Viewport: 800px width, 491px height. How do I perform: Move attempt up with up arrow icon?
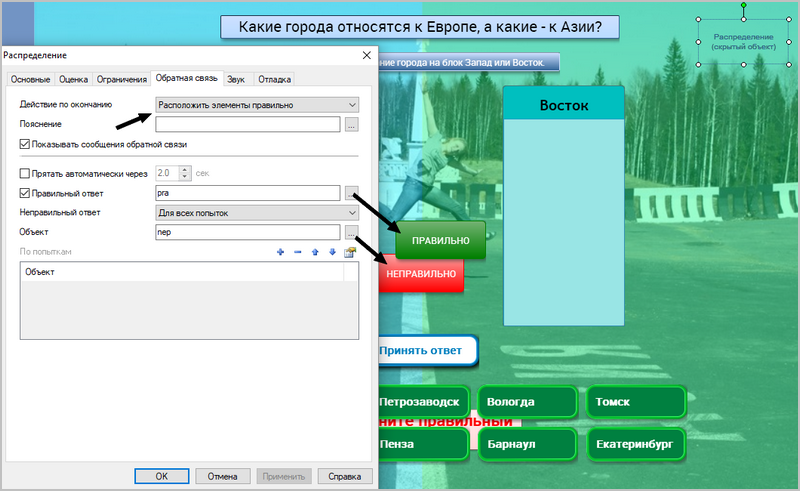(x=315, y=252)
